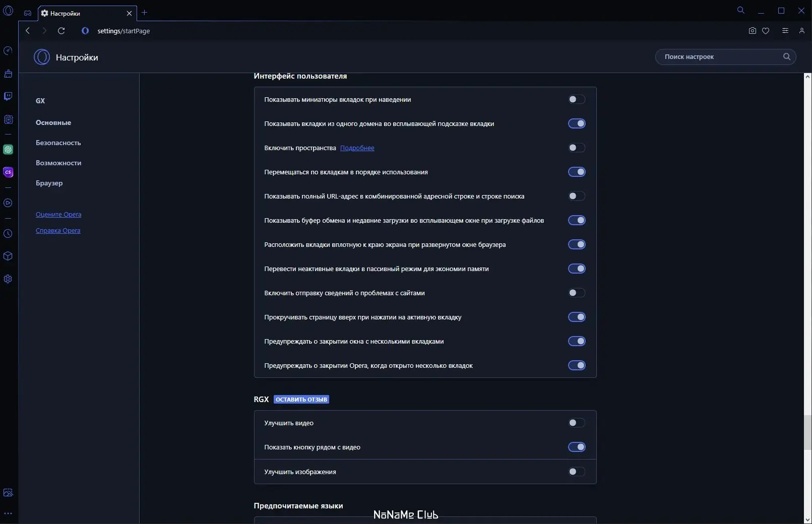This screenshot has width=812, height=524.
Task: Enable tab thumbnails on hover toggle
Action: (x=577, y=99)
